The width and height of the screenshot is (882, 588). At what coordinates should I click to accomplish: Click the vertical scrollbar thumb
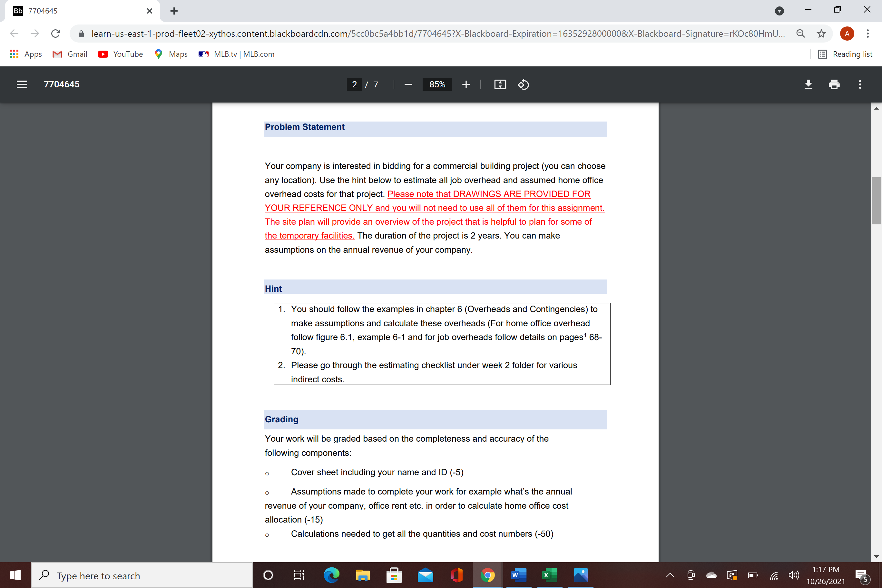click(x=877, y=201)
